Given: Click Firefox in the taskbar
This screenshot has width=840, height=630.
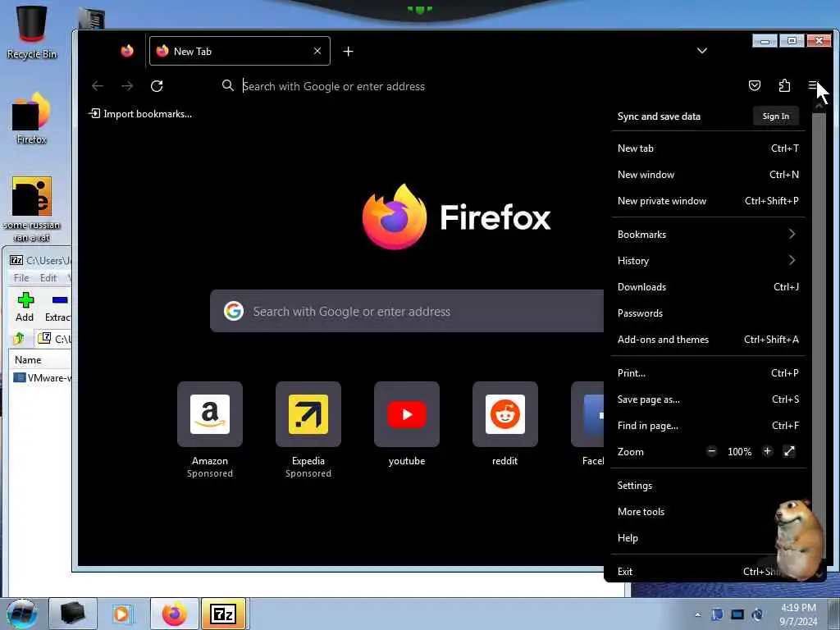Looking at the screenshot, I should point(175,614).
